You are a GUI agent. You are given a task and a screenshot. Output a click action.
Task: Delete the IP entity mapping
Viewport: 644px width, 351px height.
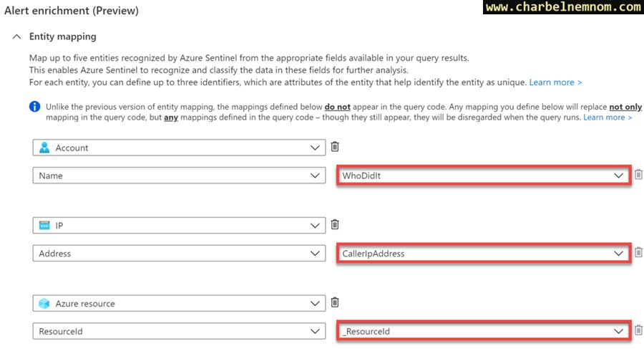click(335, 224)
